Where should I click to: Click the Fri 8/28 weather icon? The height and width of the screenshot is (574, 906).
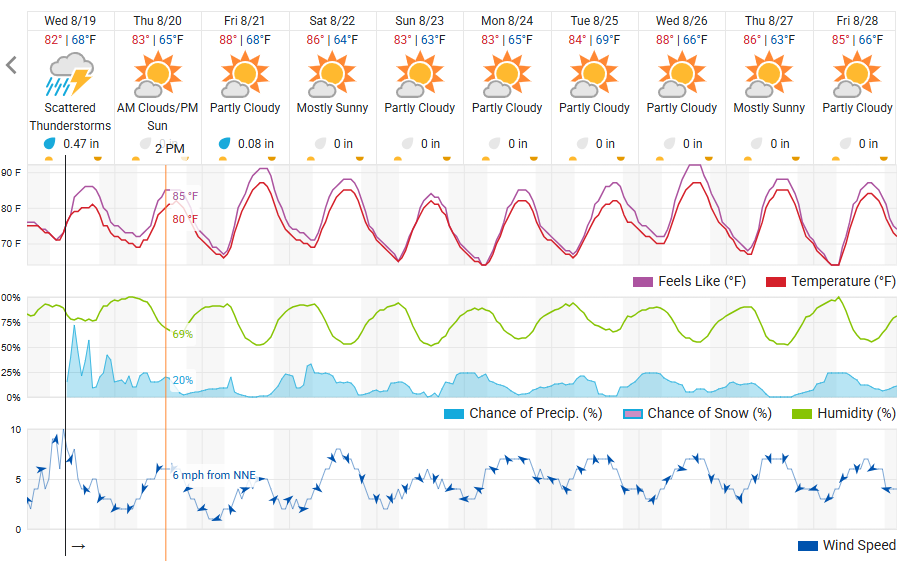857,74
